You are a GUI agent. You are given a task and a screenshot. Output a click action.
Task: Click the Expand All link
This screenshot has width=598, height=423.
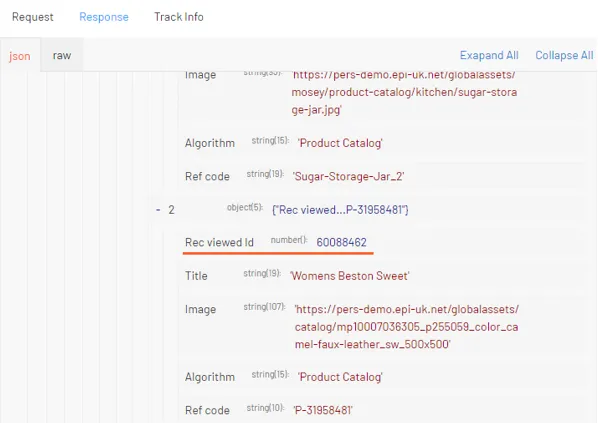[489, 56]
